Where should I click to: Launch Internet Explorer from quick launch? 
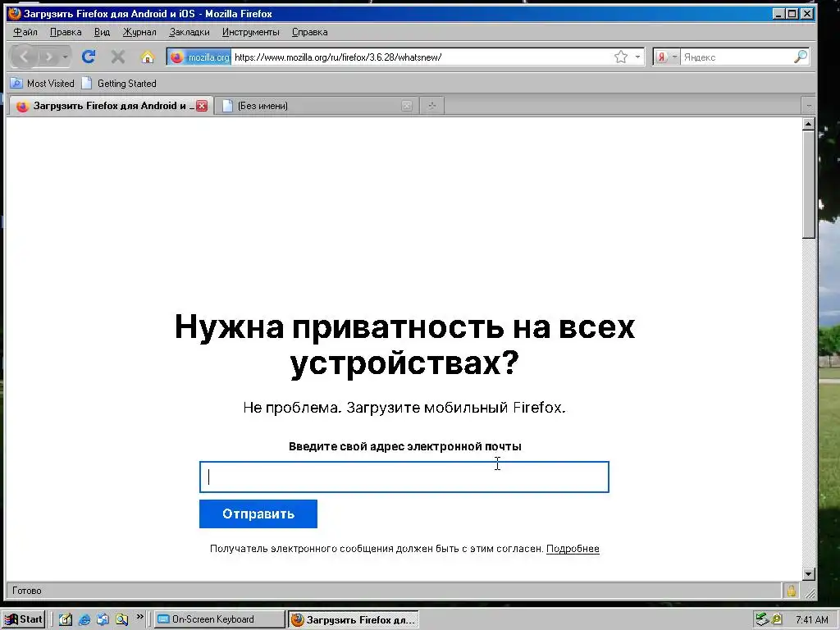coord(84,620)
